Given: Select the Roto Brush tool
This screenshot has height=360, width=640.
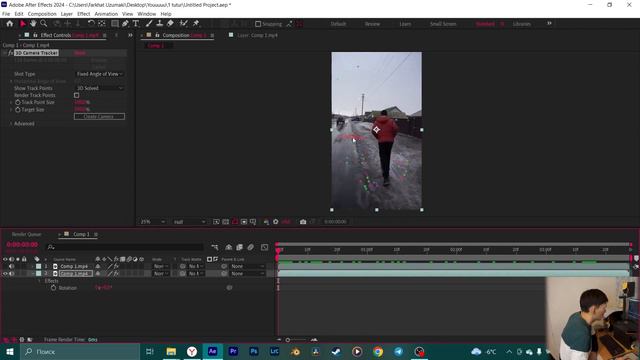Looking at the screenshot, I should pyautogui.click(x=184, y=24).
